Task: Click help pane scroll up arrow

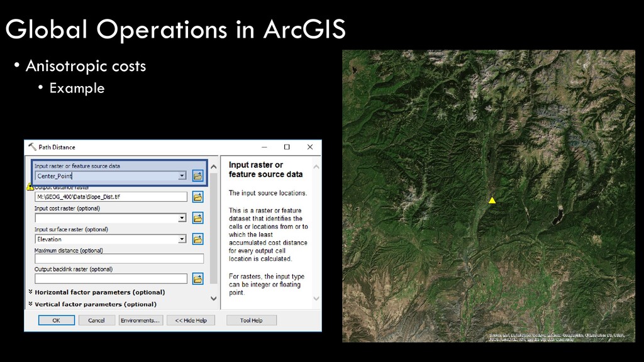Action: pos(316,167)
